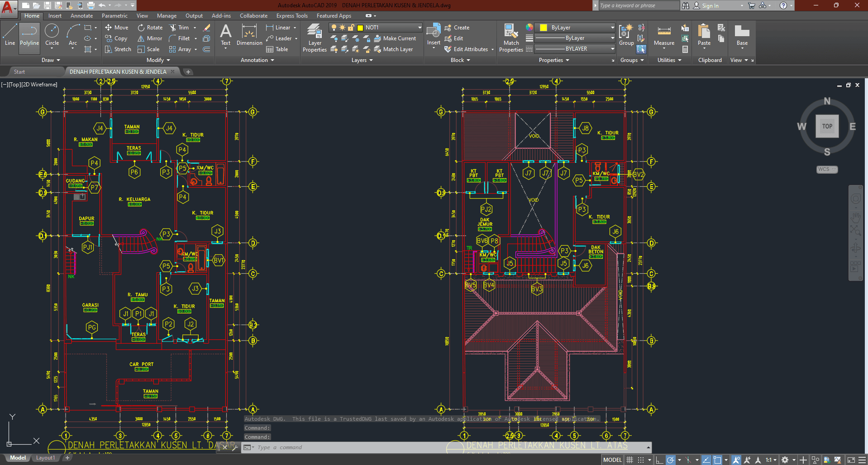
Task: Toggle grid display in status bar
Action: click(x=630, y=460)
